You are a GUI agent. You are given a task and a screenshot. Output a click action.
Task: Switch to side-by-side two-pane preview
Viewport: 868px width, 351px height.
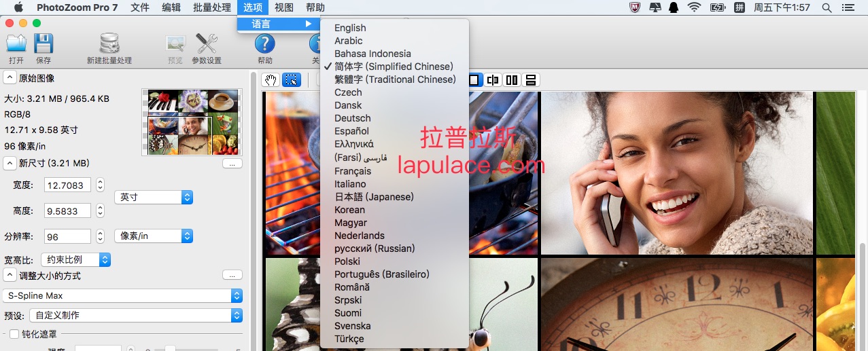click(x=512, y=80)
